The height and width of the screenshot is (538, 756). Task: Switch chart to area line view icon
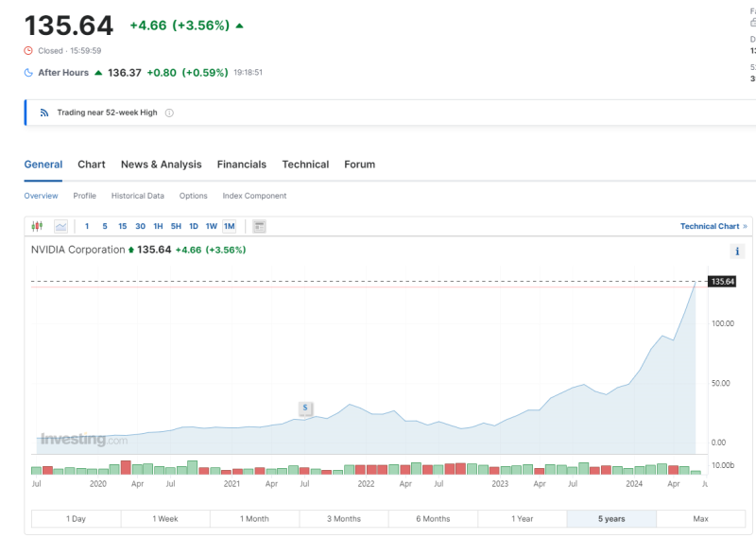coord(60,226)
